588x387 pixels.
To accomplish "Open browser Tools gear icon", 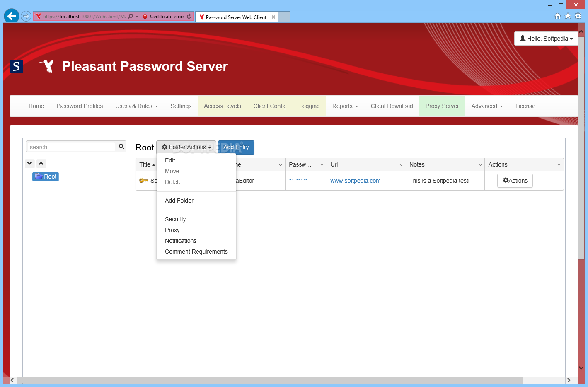I will 578,16.
